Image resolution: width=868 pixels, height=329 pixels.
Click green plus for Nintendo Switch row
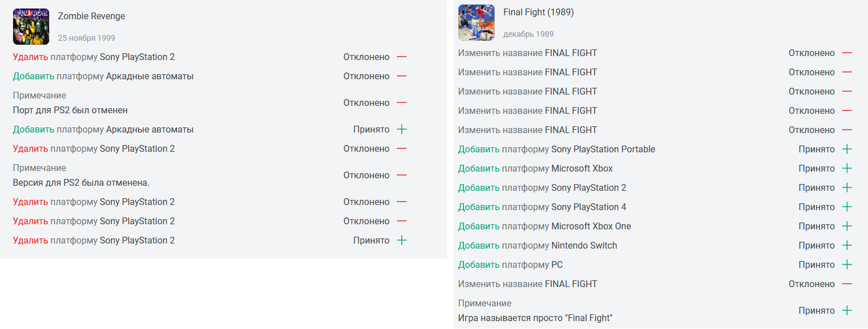847,245
